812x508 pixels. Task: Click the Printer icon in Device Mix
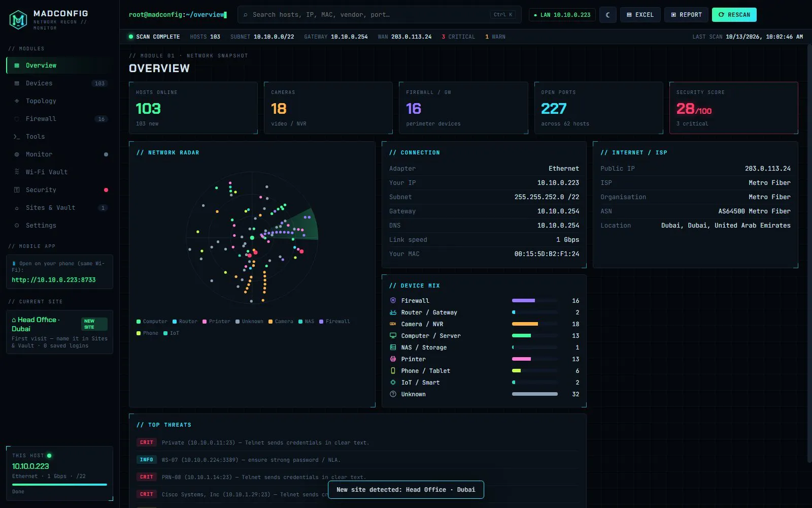(x=393, y=359)
